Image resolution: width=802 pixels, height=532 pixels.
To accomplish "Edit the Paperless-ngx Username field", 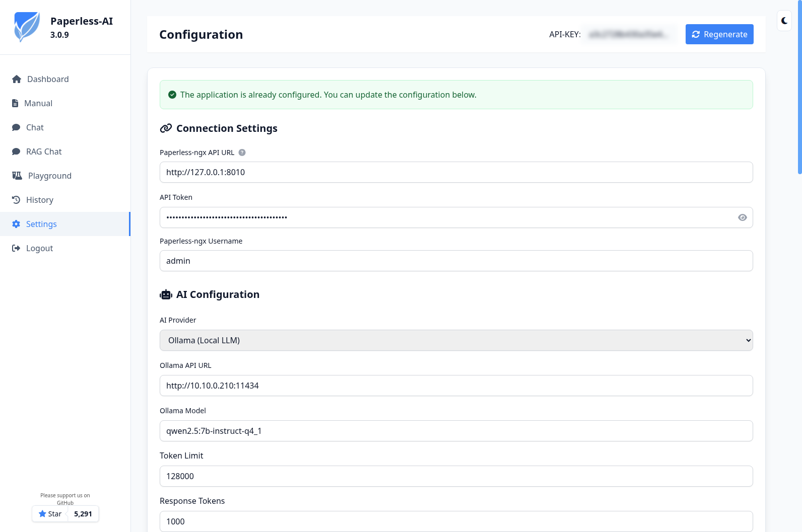I will click(456, 261).
